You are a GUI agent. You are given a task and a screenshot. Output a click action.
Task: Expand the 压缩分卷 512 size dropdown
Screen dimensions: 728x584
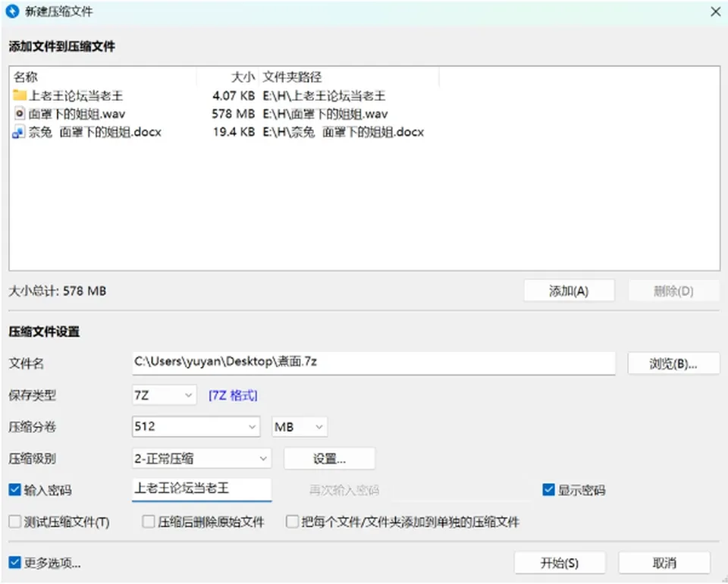pyautogui.click(x=196, y=427)
